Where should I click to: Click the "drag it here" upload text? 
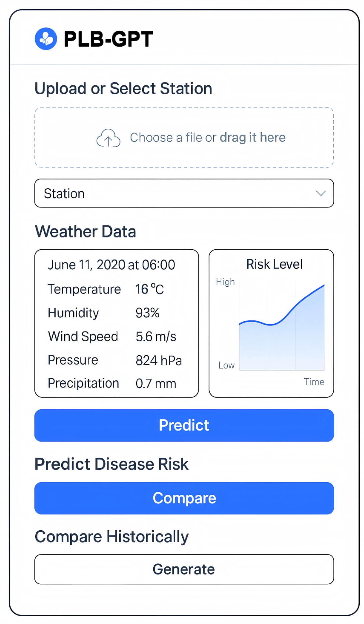[252, 137]
